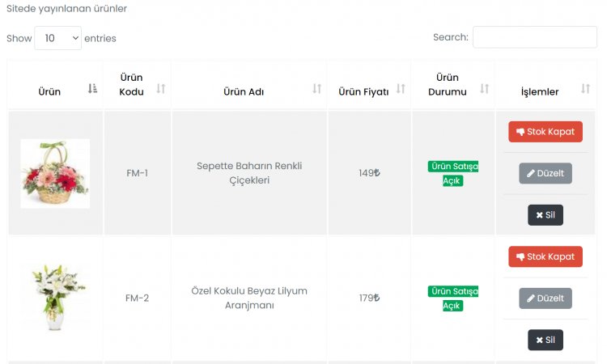607x364 pixels.
Task: Select the Sepette Baharın Renkli Çiçekleri name
Action: [x=249, y=173]
